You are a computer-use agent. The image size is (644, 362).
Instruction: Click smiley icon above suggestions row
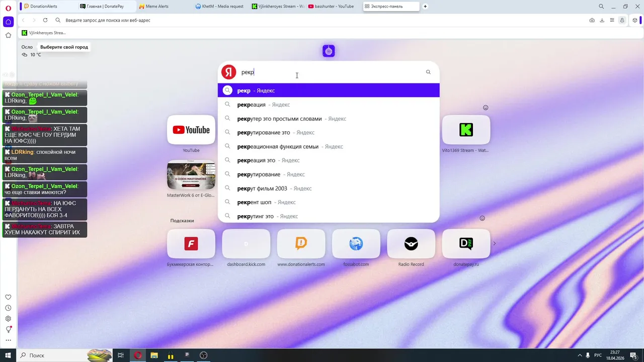click(x=482, y=218)
